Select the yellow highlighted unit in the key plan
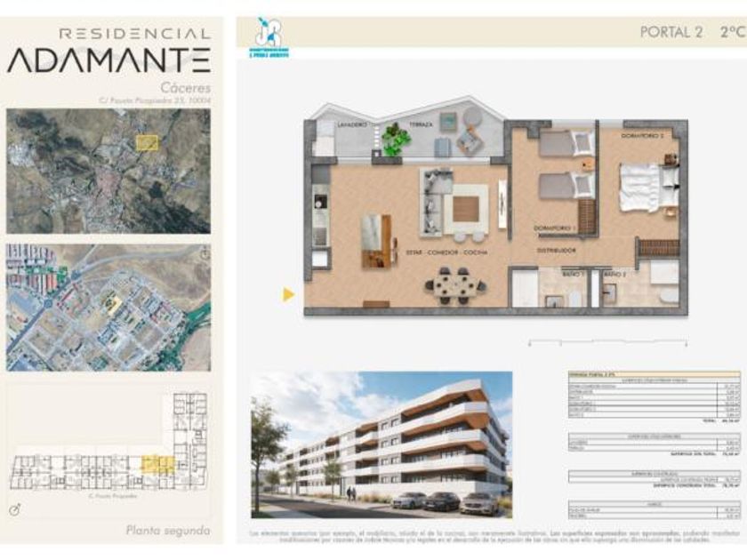Image resolution: width=747 pixels, height=560 pixels. coord(158,463)
